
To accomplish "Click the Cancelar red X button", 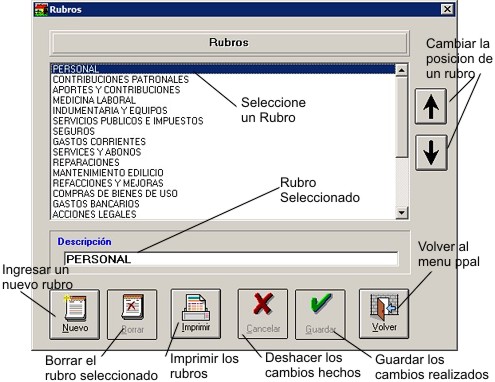I will [263, 314].
